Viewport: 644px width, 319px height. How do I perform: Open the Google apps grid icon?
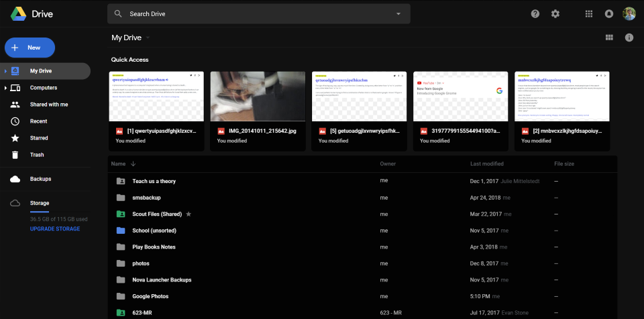click(589, 13)
